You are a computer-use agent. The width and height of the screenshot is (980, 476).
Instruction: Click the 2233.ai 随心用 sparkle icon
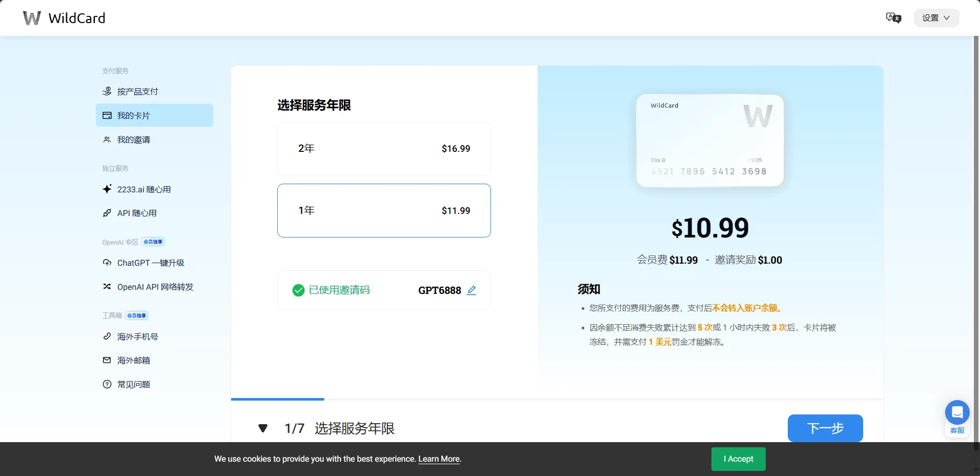click(x=107, y=189)
